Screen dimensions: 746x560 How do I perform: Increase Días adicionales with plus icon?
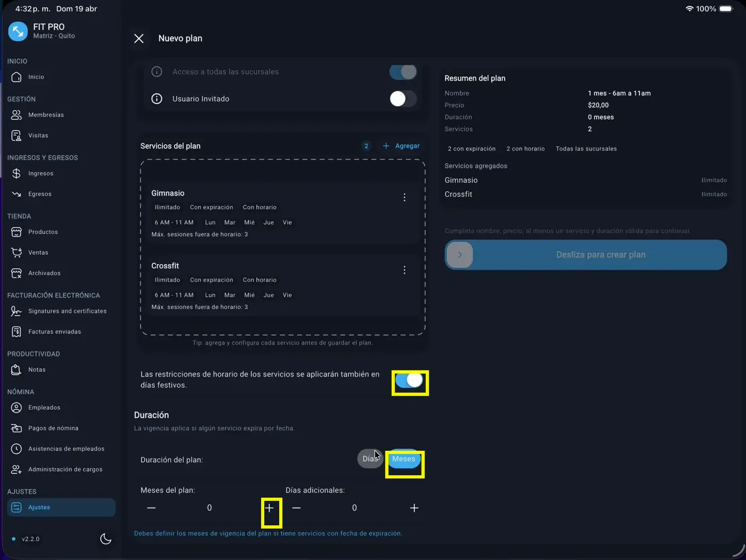(414, 508)
